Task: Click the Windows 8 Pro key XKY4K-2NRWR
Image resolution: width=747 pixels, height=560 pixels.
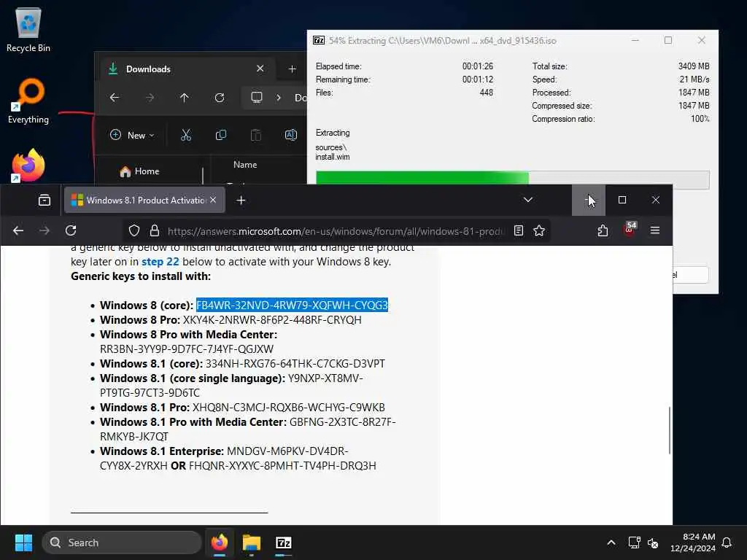Action: click(x=272, y=320)
